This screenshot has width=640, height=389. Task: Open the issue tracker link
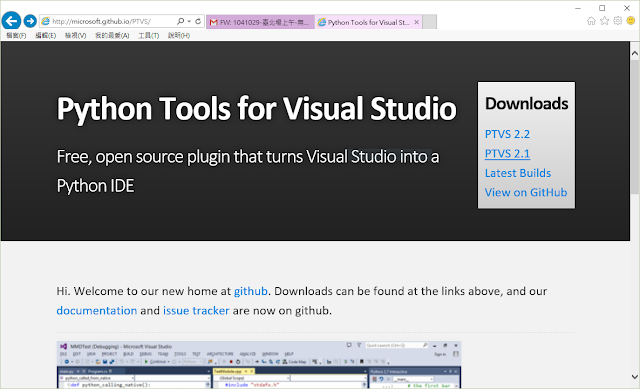pos(196,311)
